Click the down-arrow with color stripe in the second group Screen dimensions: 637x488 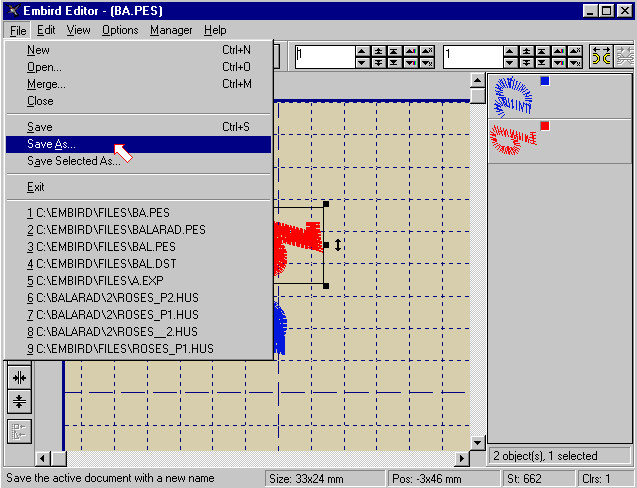[559, 63]
